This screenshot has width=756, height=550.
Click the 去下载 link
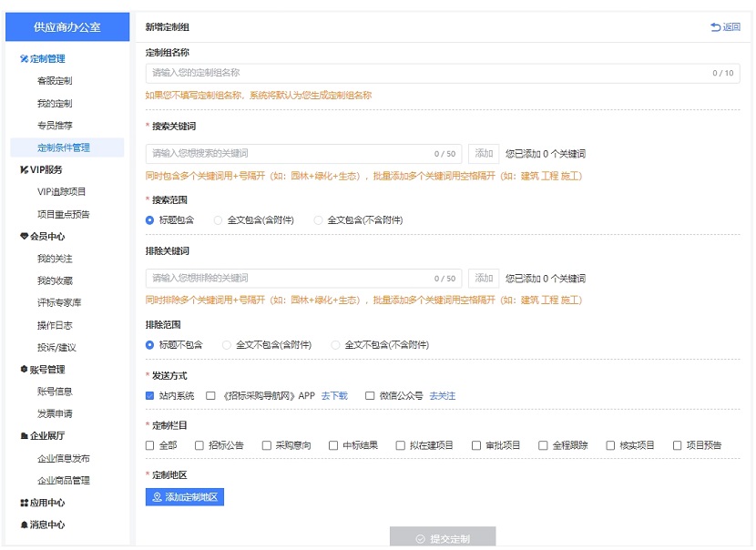(334, 396)
